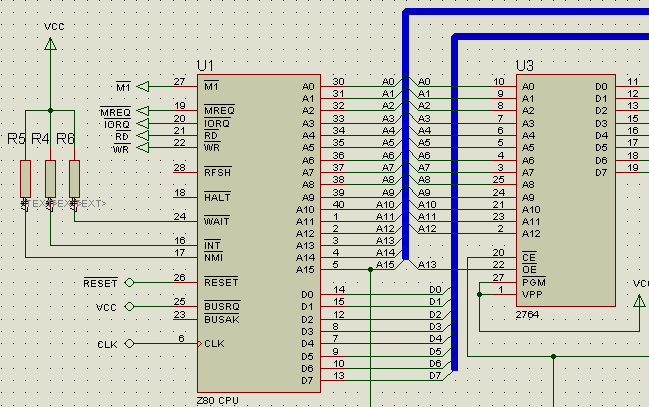Click the R6 reference label
This screenshot has height=407, width=649.
[65, 139]
